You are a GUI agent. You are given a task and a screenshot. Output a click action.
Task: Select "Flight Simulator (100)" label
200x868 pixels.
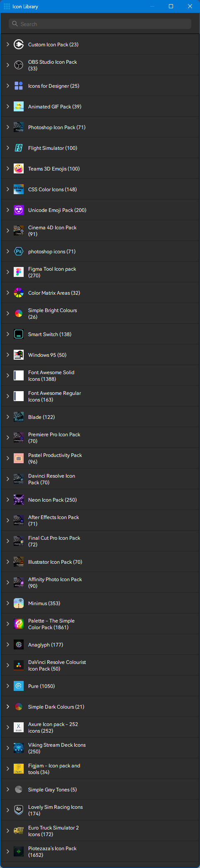[x=53, y=148]
